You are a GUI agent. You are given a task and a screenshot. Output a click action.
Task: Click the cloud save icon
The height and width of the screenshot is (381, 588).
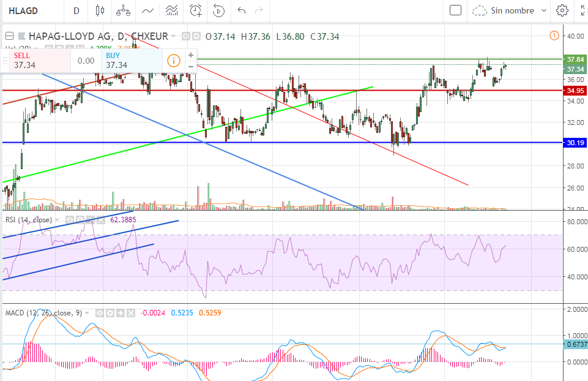click(479, 10)
